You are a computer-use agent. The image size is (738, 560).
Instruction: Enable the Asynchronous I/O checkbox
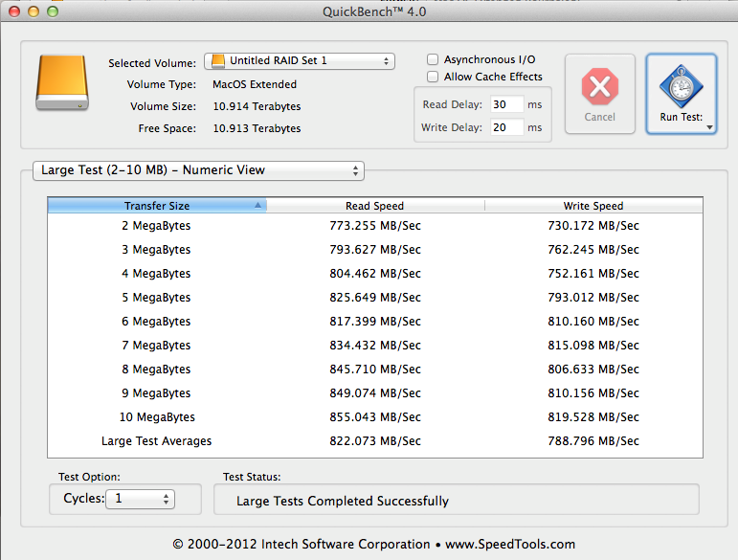point(433,59)
